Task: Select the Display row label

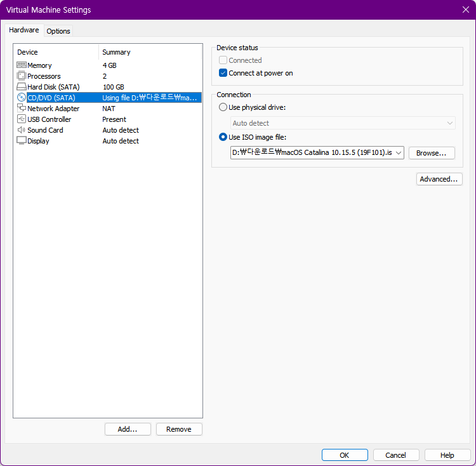Action: 38,141
